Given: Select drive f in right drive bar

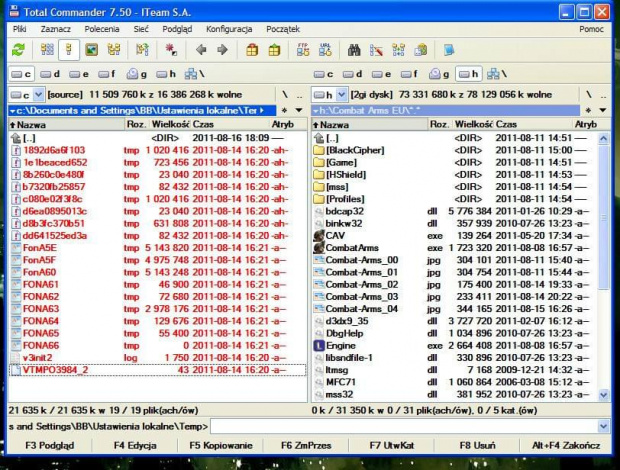Looking at the screenshot, I should 410,74.
